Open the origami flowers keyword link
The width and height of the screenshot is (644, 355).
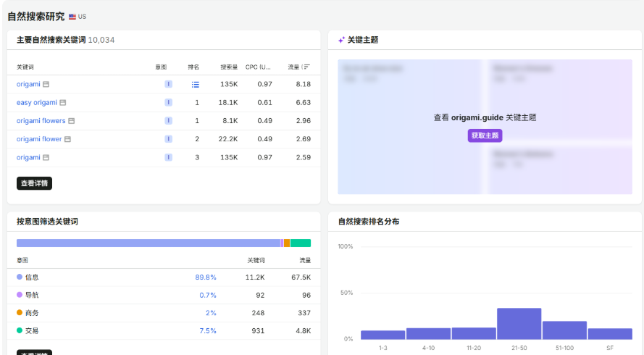coord(41,121)
